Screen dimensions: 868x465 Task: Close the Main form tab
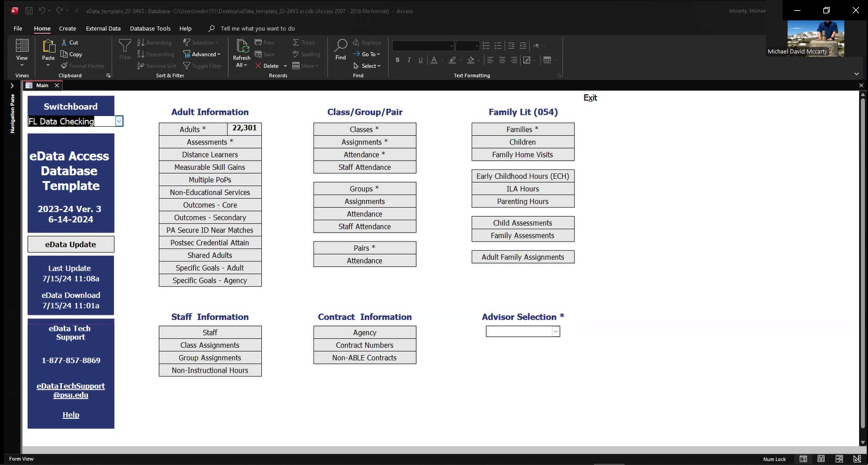(57, 85)
